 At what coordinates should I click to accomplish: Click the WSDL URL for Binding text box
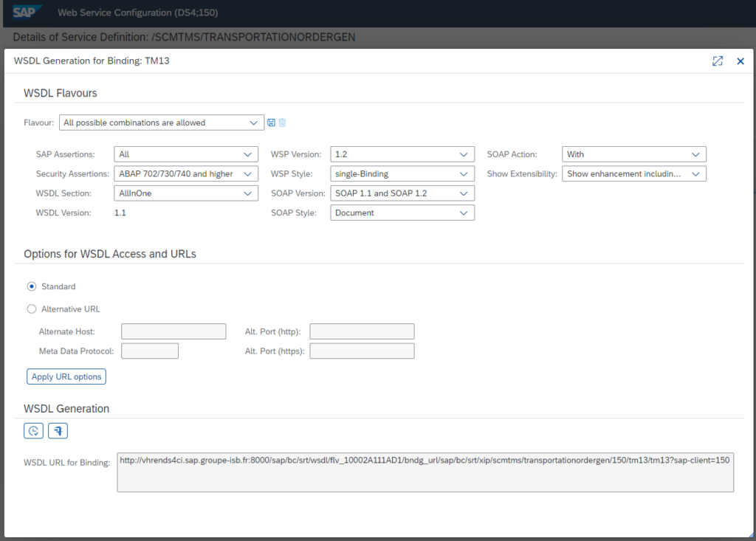click(425, 472)
